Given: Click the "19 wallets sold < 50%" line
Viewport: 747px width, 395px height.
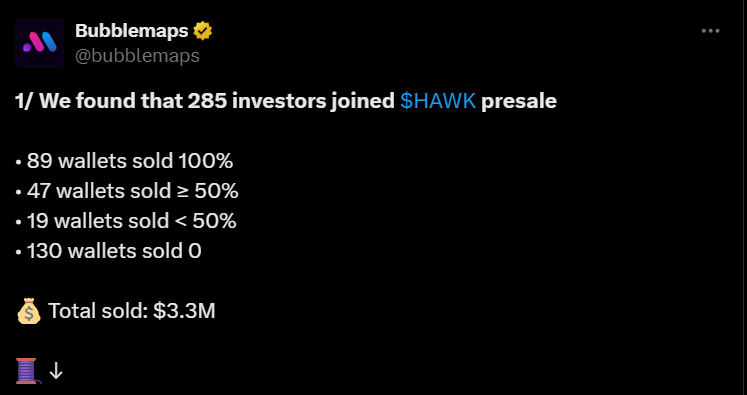Looking at the screenshot, I should tap(126, 221).
